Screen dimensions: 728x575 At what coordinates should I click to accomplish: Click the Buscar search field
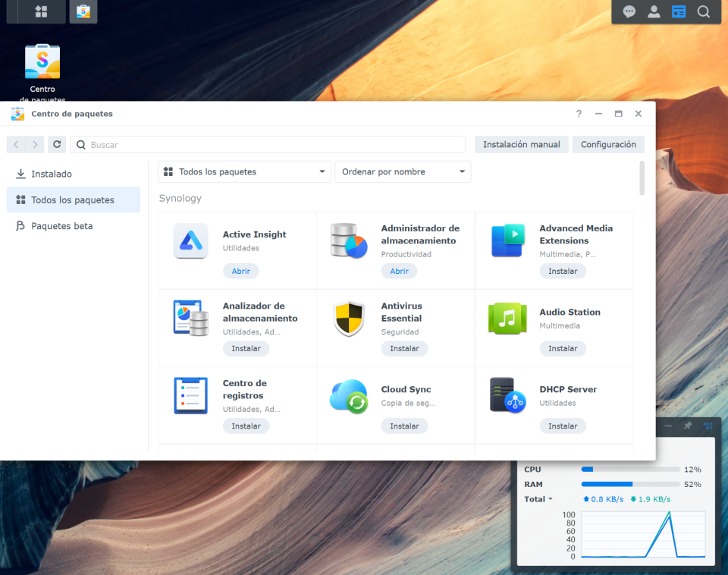[268, 144]
